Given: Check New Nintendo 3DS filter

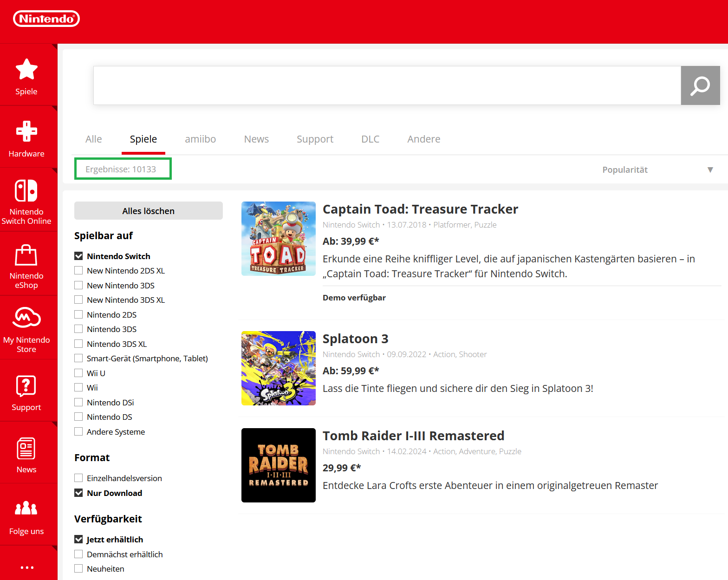Looking at the screenshot, I should point(78,285).
